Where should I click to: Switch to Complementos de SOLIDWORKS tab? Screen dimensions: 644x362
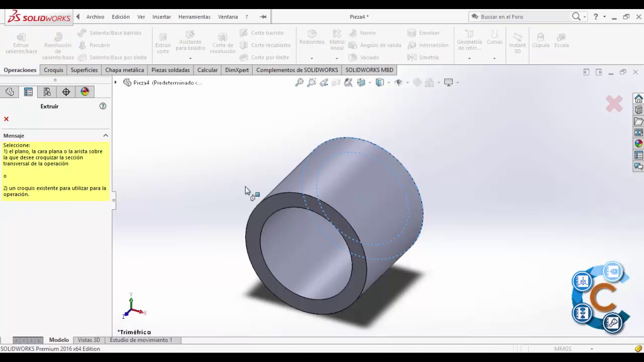pos(297,70)
